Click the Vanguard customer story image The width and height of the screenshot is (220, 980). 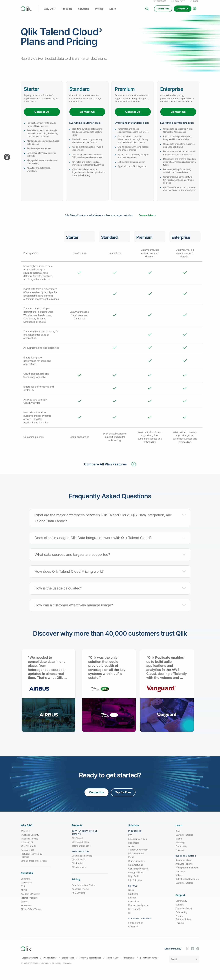(167, 715)
